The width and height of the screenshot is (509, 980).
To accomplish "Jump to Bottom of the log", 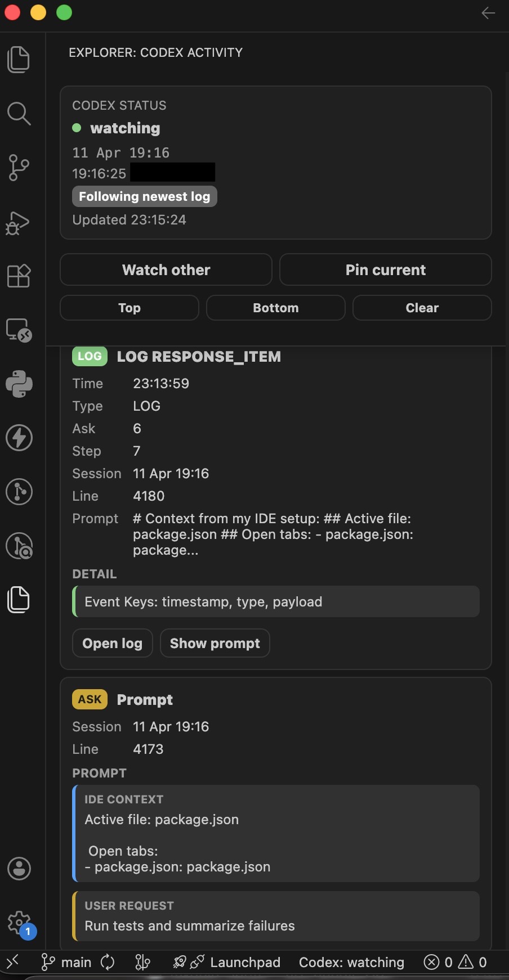I will point(276,308).
